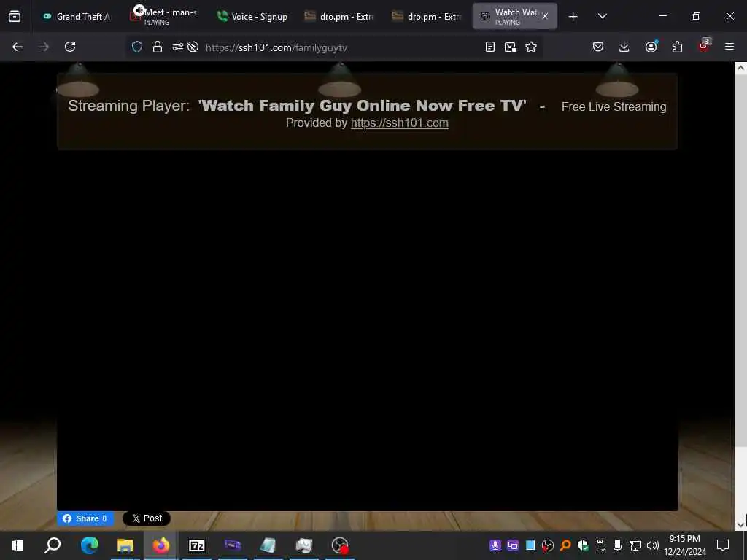Open a new tab with plus
The image size is (747, 560).
tap(573, 17)
